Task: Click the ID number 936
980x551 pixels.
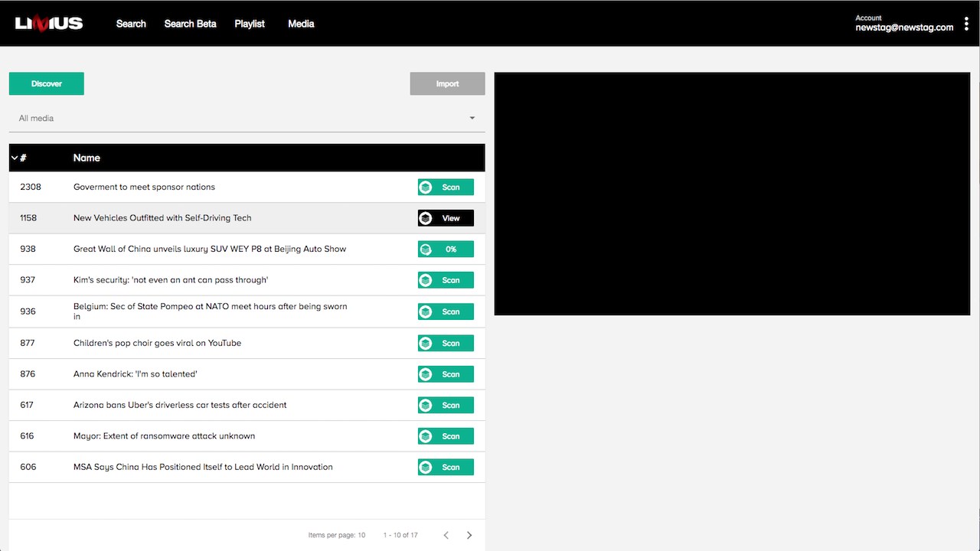Action: pos(28,311)
